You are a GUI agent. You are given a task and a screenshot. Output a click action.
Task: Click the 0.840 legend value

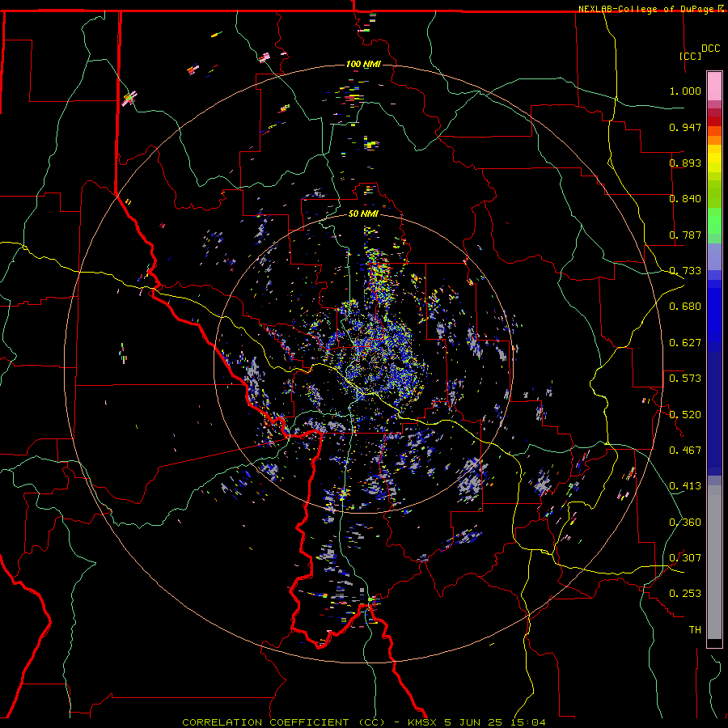tap(685, 199)
